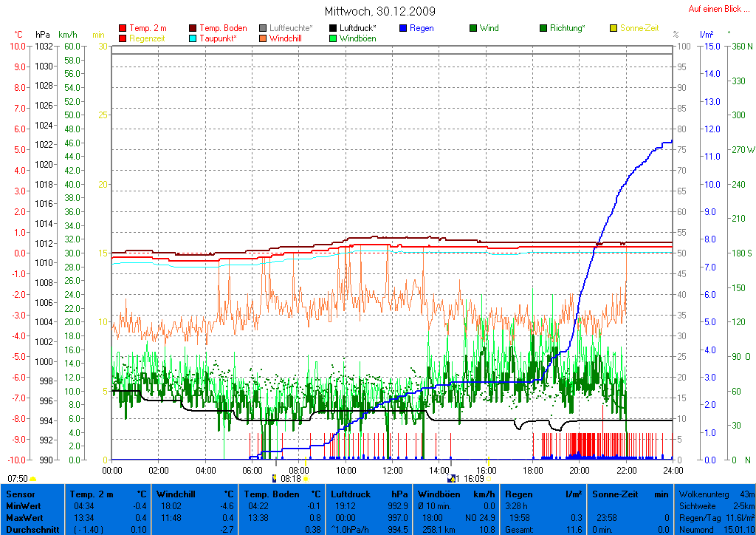Toggle the Luftfeuchte series label
Viewport: 756px width, 535px height.
pos(291,28)
